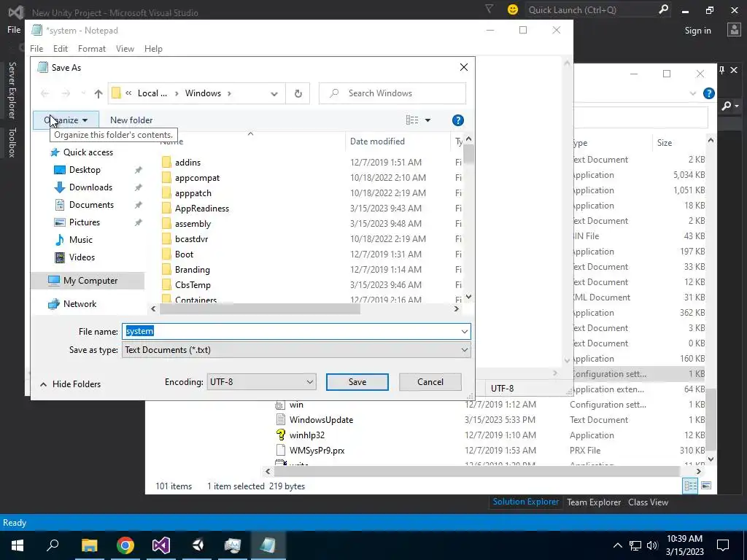747x560 pixels.
Task: Open the Action Center notification icon
Action: coord(723,545)
